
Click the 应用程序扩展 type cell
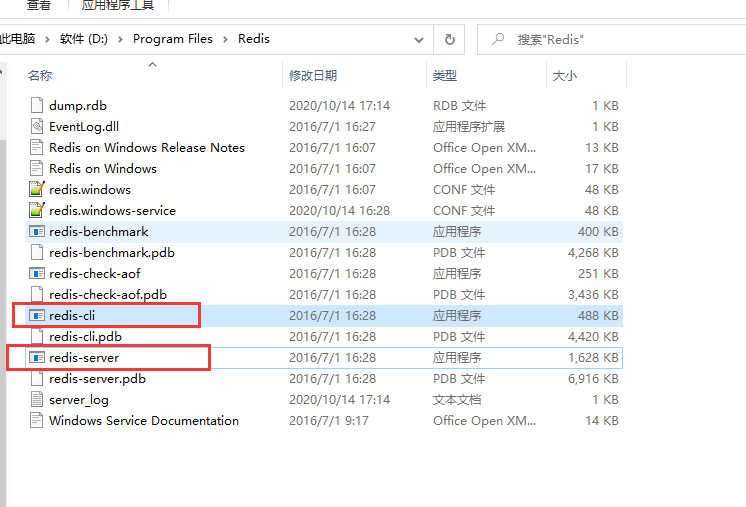[469, 127]
